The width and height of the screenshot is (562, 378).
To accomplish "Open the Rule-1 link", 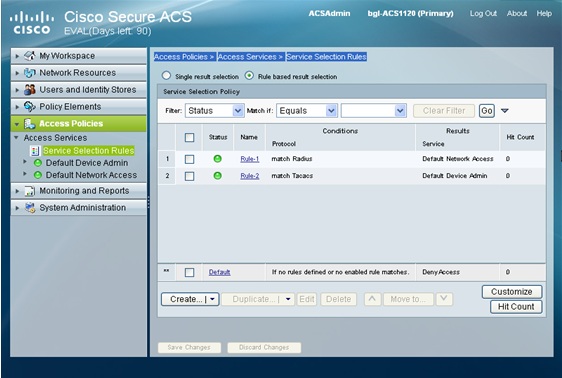I will (250, 159).
